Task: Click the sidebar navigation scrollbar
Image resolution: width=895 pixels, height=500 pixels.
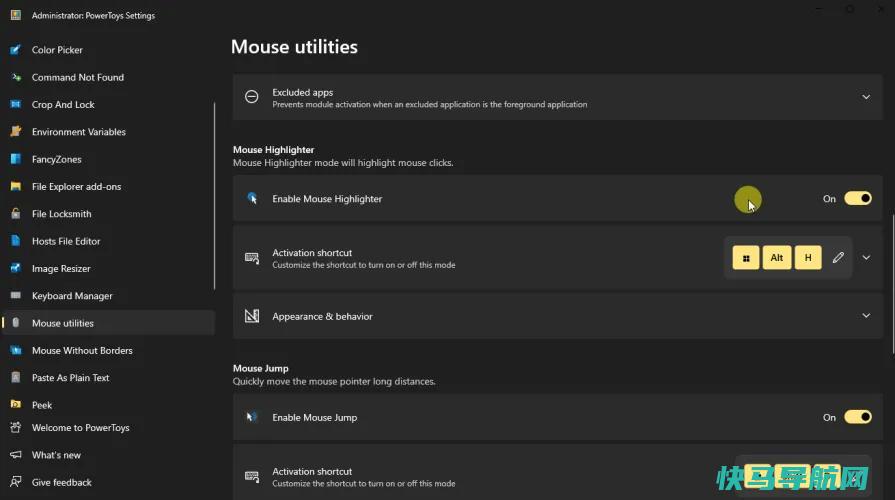Action: coord(215,196)
